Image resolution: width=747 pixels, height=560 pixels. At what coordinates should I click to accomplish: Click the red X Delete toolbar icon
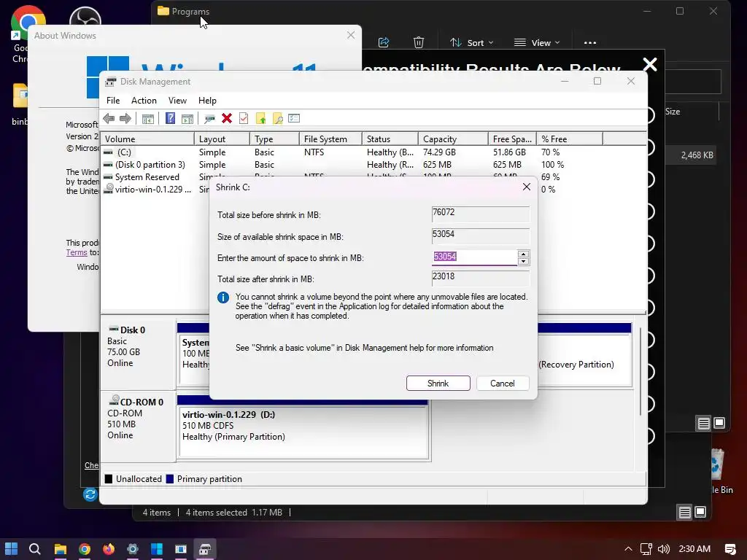coord(227,118)
